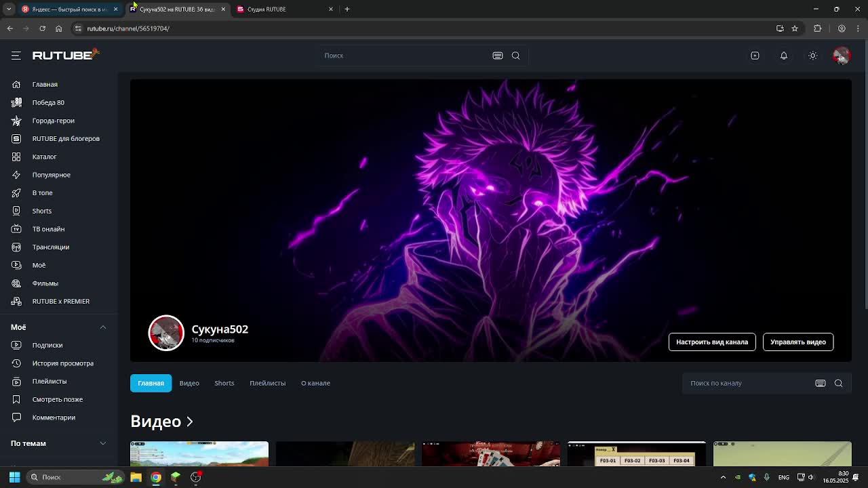Screen dimensions: 868x488
Task: Open the browser extensions puzzle icon
Action: click(x=818, y=28)
